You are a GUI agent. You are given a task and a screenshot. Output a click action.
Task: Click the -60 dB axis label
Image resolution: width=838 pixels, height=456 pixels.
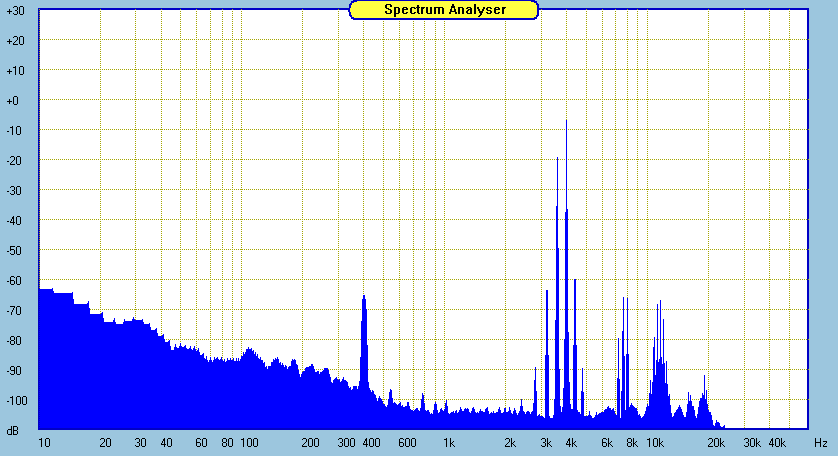coord(14,281)
